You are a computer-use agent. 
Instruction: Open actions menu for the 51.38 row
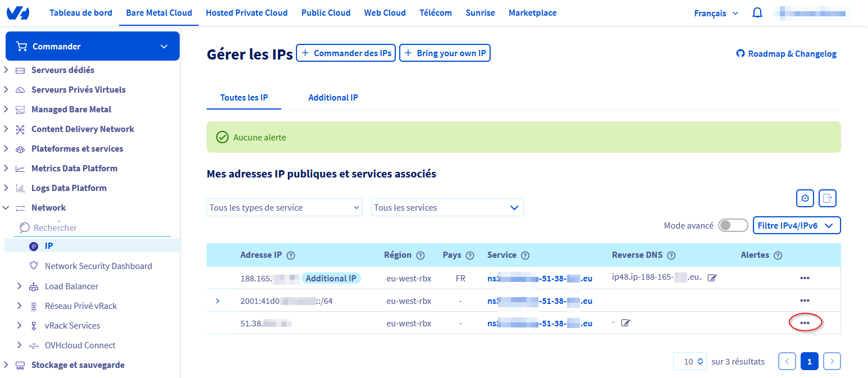805,323
